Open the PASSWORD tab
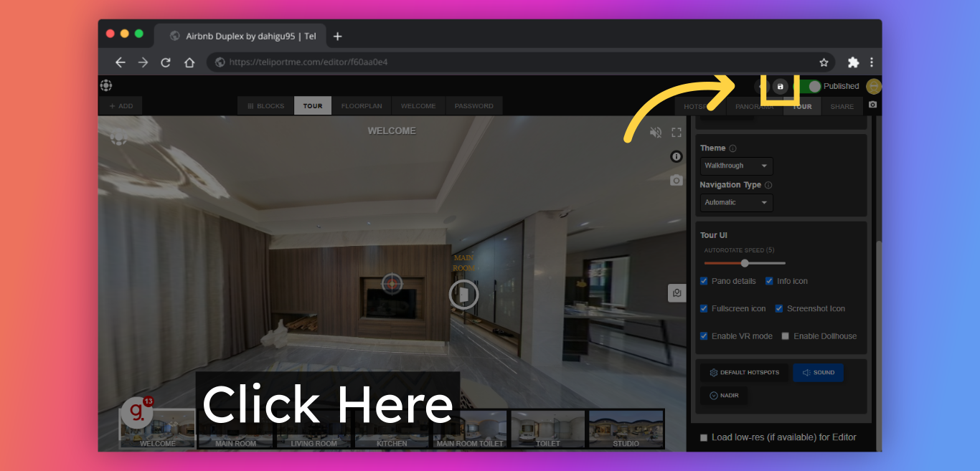Image resolution: width=980 pixels, height=471 pixels. pyautogui.click(x=474, y=106)
